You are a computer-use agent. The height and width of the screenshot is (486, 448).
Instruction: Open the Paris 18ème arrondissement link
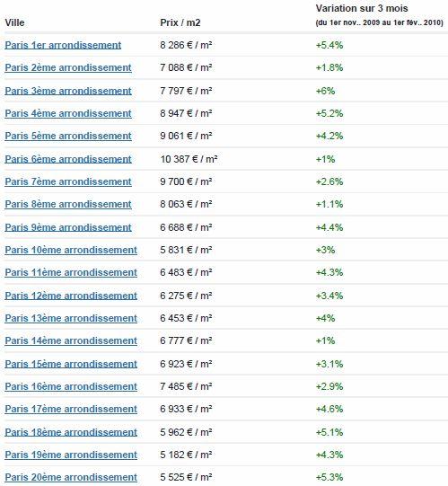click(x=71, y=432)
